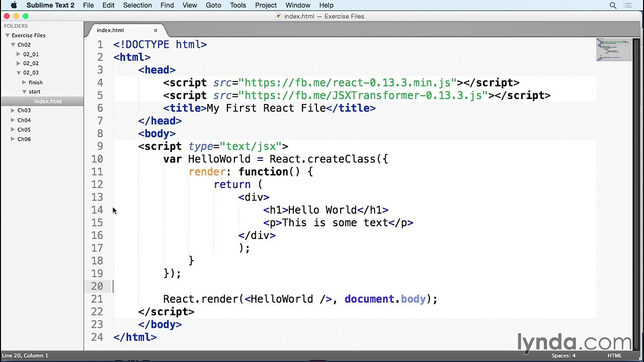
Task: Open the Notification Center list icon
Action: (x=627, y=5)
